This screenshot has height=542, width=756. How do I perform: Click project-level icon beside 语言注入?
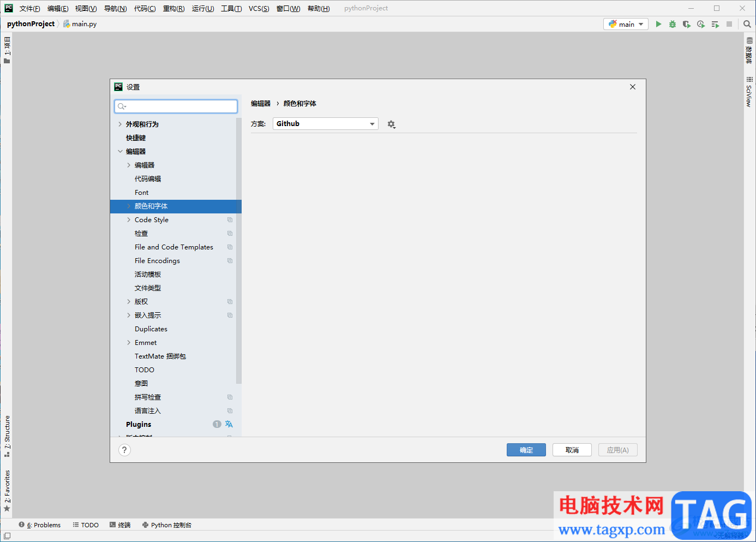pos(230,411)
